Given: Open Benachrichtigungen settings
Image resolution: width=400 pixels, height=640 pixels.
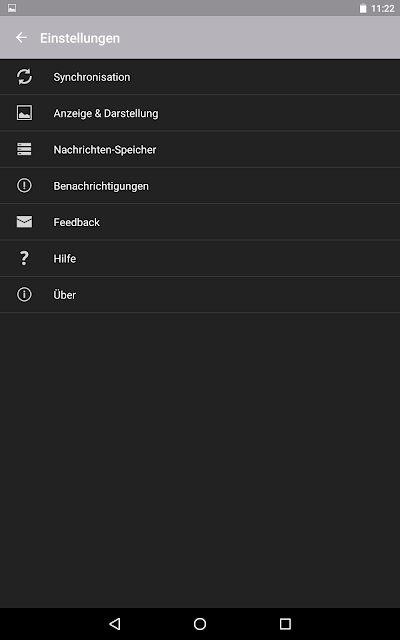Looking at the screenshot, I should click(x=200, y=186).
